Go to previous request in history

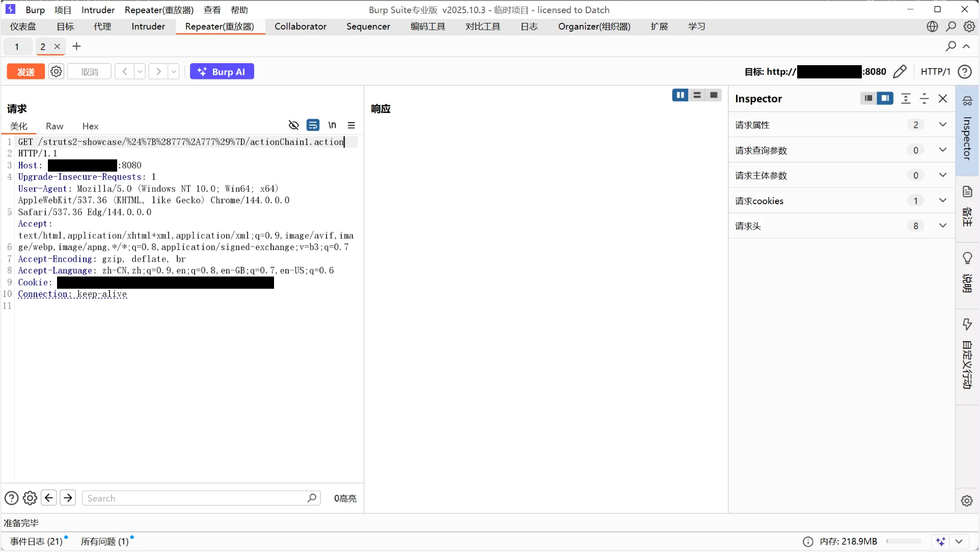click(x=125, y=72)
